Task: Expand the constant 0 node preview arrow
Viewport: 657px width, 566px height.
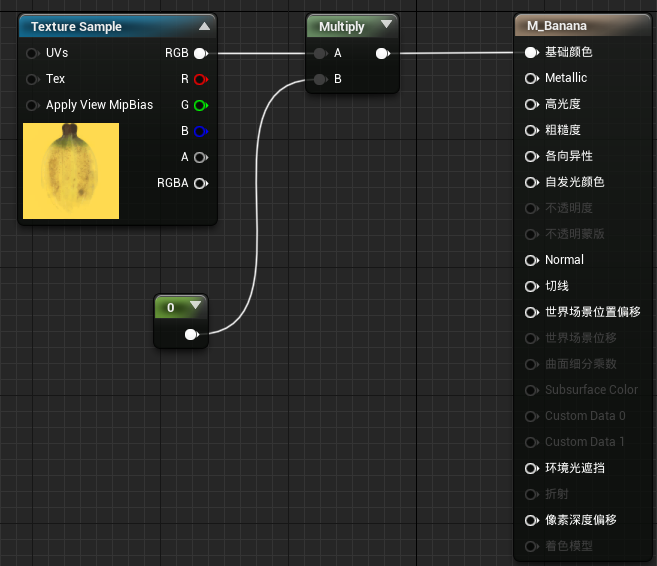Action: pos(195,305)
